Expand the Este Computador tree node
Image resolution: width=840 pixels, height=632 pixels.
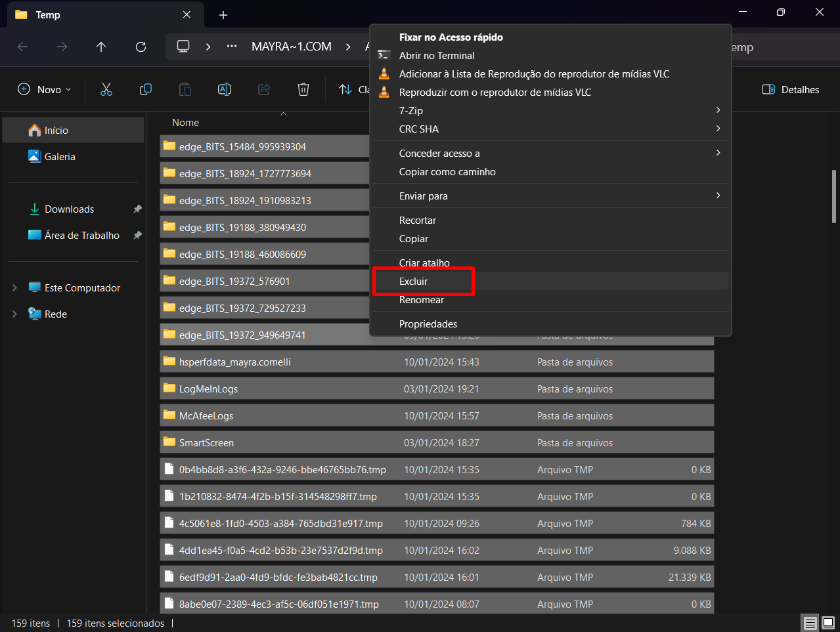15,288
